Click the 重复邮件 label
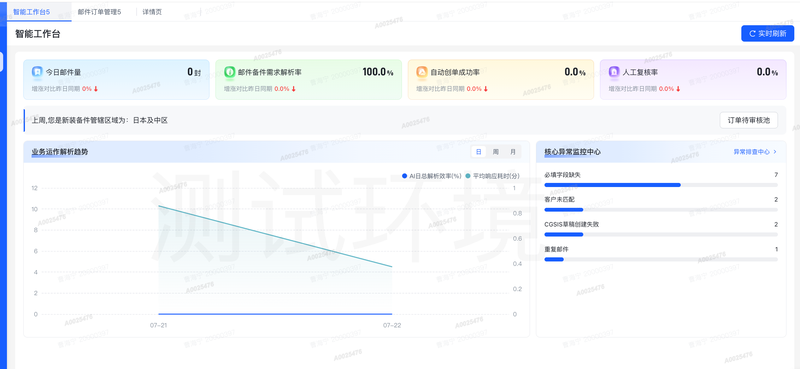The height and width of the screenshot is (369, 800). tap(556, 249)
